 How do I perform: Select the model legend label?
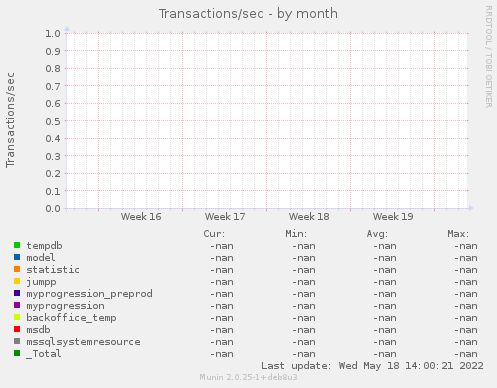(x=41, y=258)
